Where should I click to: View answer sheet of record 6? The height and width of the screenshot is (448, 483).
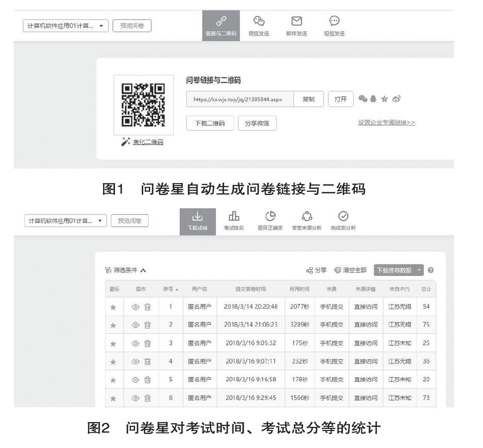(136, 398)
